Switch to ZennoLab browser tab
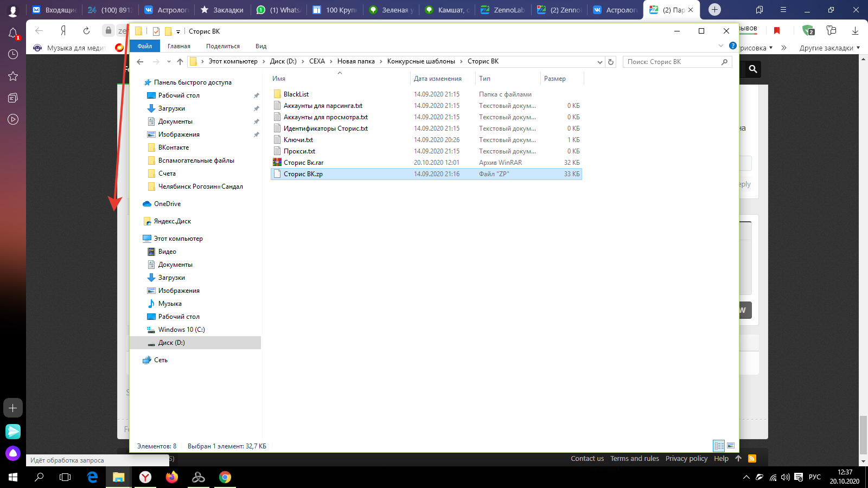The image size is (868, 488). click(x=502, y=10)
